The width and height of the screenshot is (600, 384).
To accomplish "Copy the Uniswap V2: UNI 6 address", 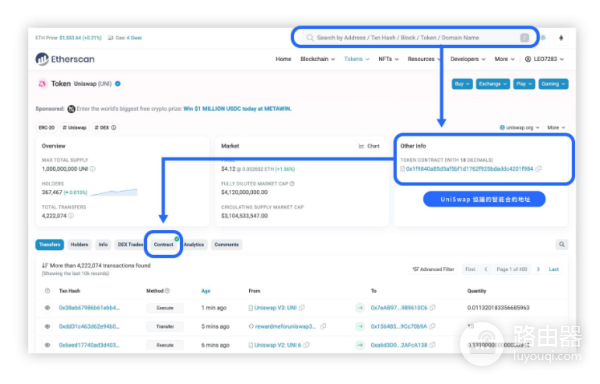I will 306,345.
